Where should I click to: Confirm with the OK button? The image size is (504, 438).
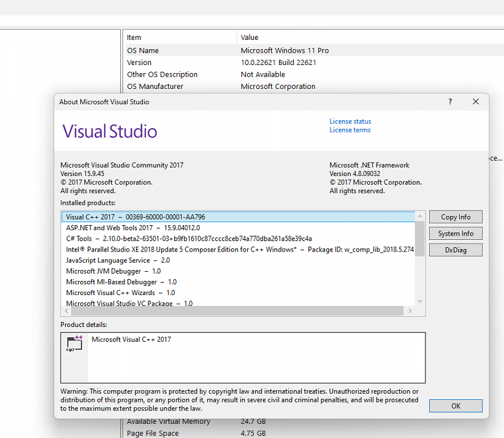pos(456,405)
